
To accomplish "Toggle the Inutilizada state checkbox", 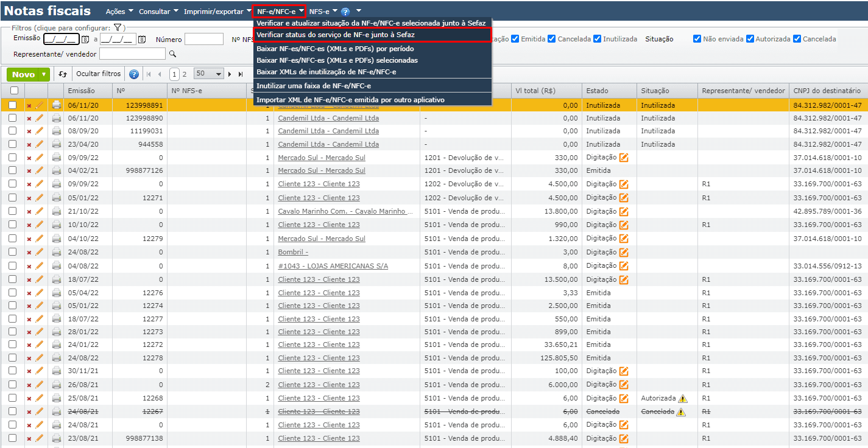I will pos(597,39).
